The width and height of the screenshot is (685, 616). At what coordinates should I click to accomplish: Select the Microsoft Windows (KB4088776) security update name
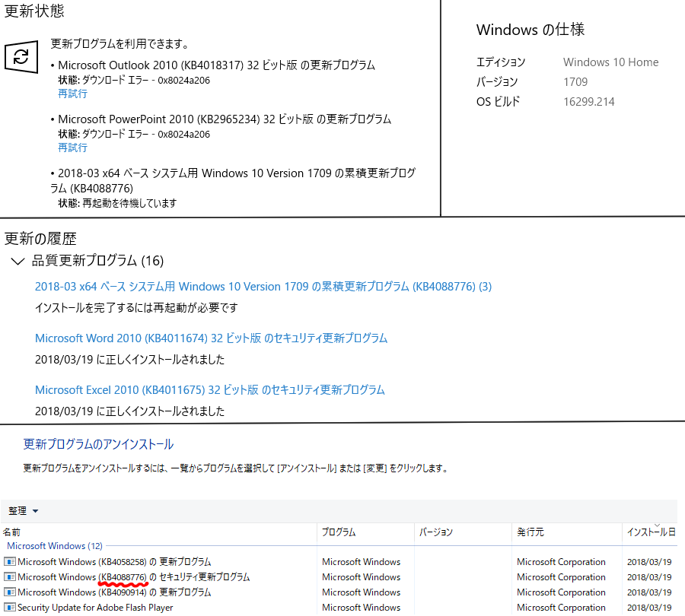tap(134, 577)
